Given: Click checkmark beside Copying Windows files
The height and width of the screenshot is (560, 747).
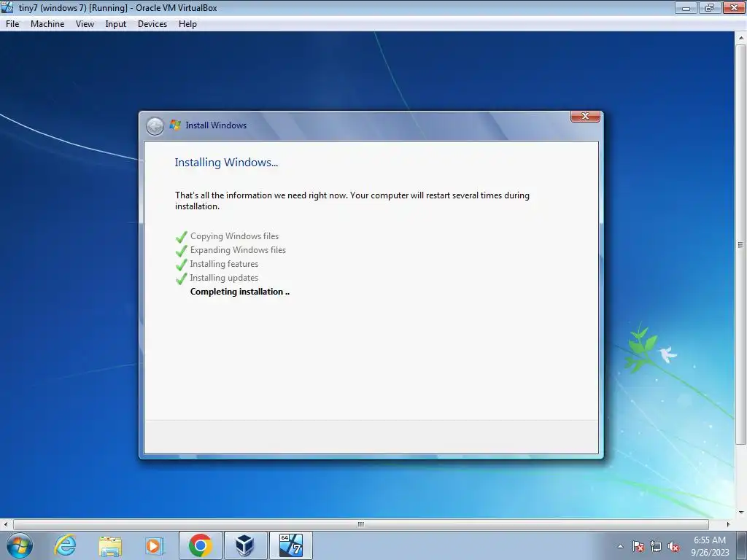Looking at the screenshot, I should click(182, 237).
